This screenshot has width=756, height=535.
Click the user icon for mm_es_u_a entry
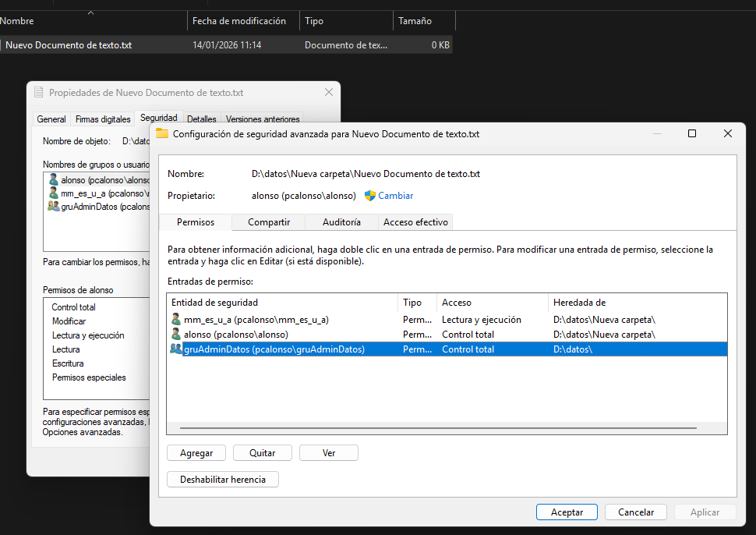pos(176,320)
